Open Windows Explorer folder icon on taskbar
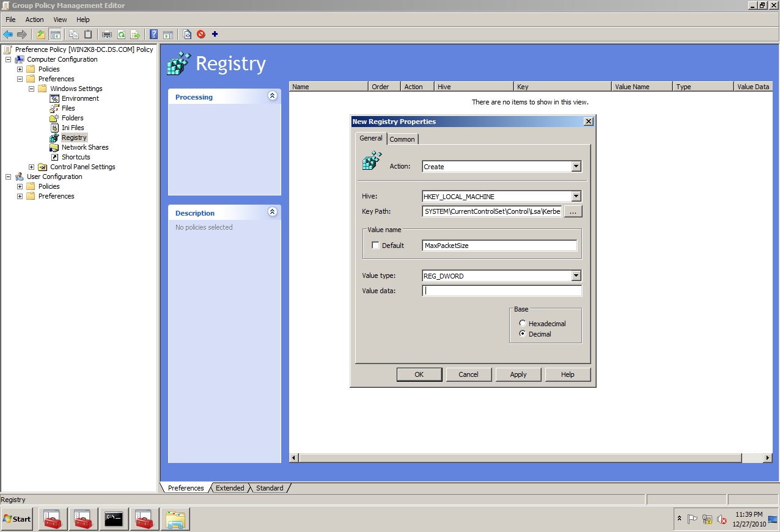Viewport: 780px width, 532px height. pyautogui.click(x=175, y=519)
